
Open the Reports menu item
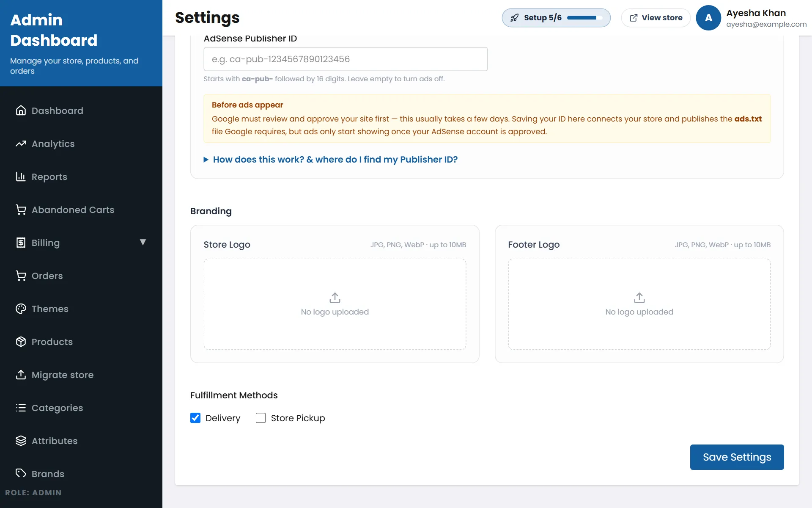(81, 177)
